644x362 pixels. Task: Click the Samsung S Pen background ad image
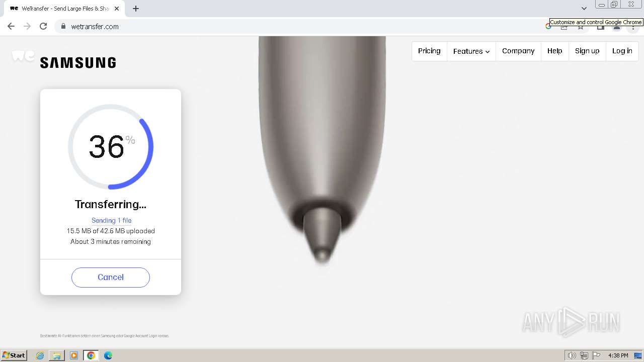tap(322, 151)
